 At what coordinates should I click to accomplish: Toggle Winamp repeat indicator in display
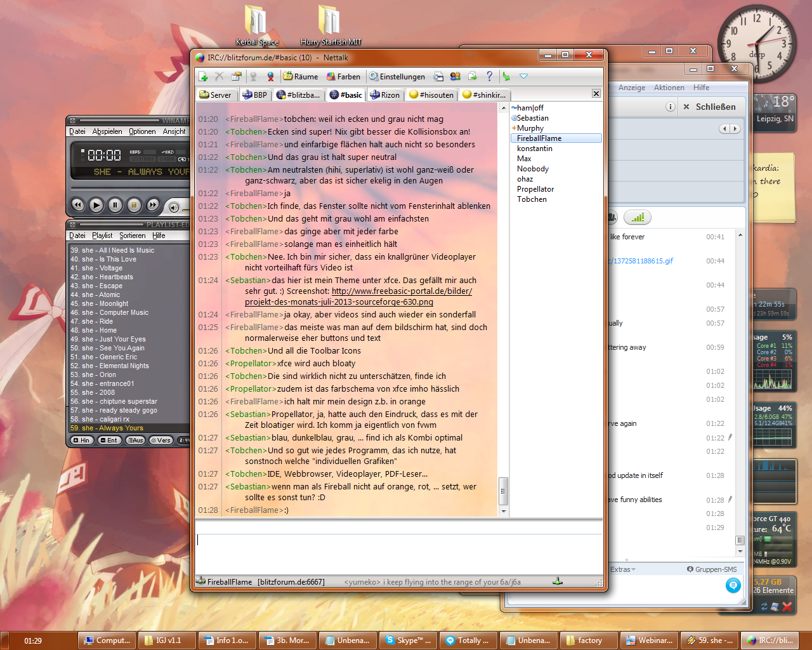coord(182,159)
